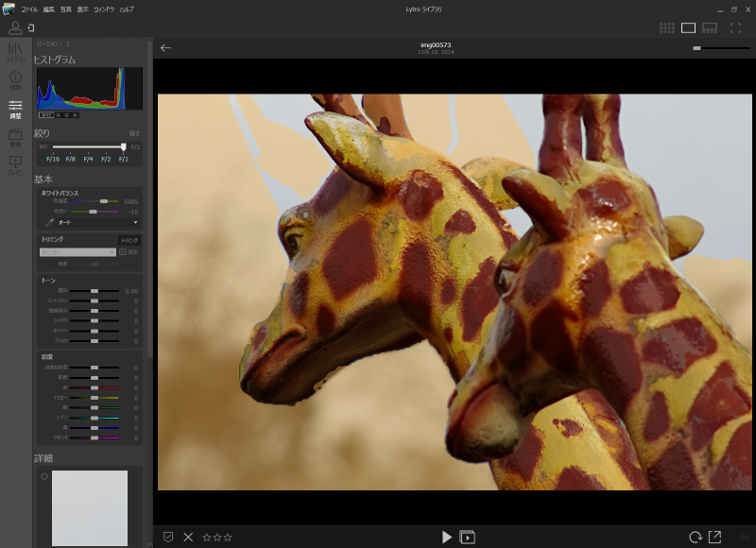This screenshot has height=548, width=756.
Task: Switch to grid thumbnail view
Action: pyautogui.click(x=666, y=28)
